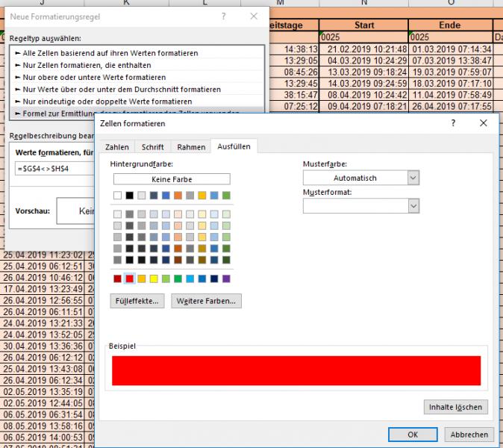Close the Neue Formatierungsregel dialog

point(254,16)
